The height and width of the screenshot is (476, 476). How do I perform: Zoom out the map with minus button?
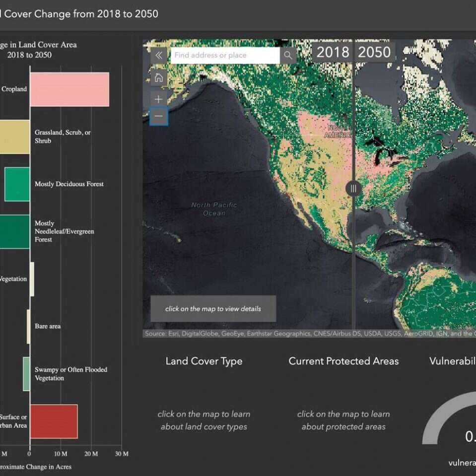(x=159, y=117)
